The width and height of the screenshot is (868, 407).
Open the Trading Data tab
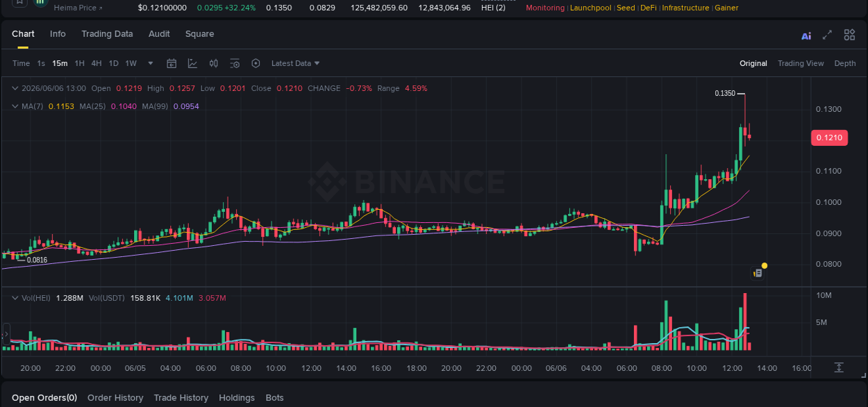[x=107, y=34]
